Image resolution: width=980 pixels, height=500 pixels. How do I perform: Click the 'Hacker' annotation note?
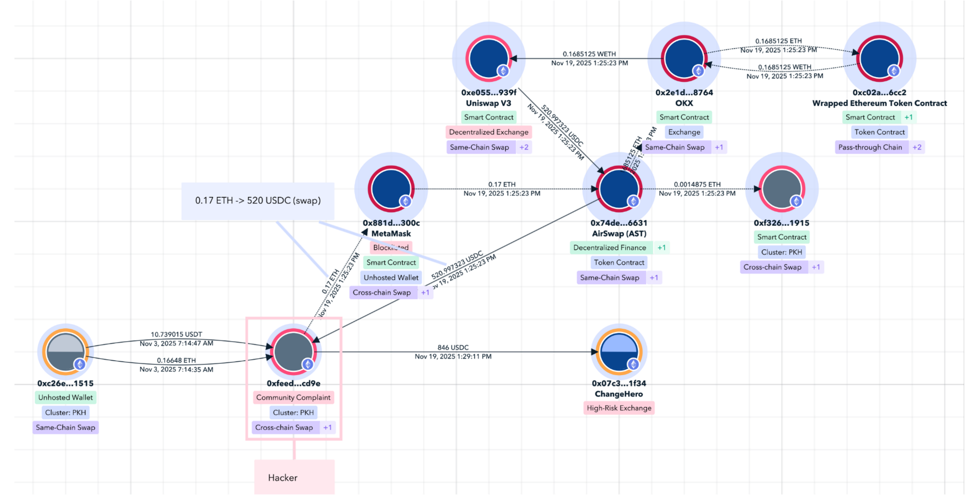click(x=295, y=477)
